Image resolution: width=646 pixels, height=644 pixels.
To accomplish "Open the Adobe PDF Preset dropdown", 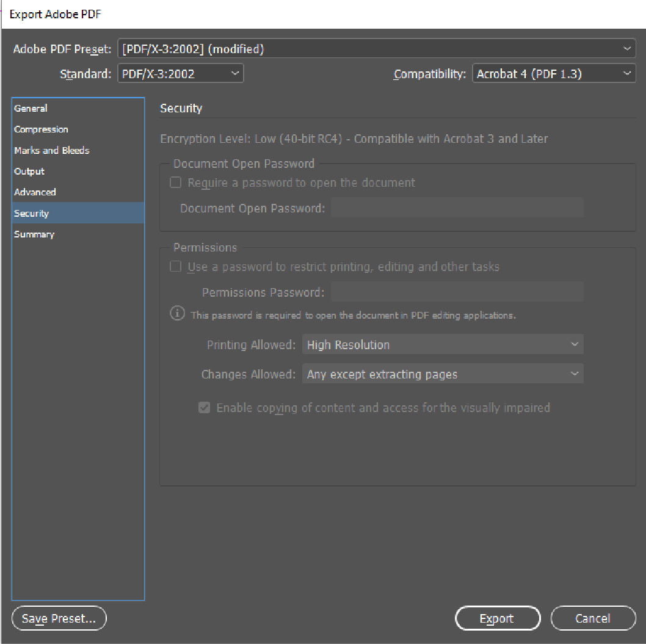I will tap(376, 49).
